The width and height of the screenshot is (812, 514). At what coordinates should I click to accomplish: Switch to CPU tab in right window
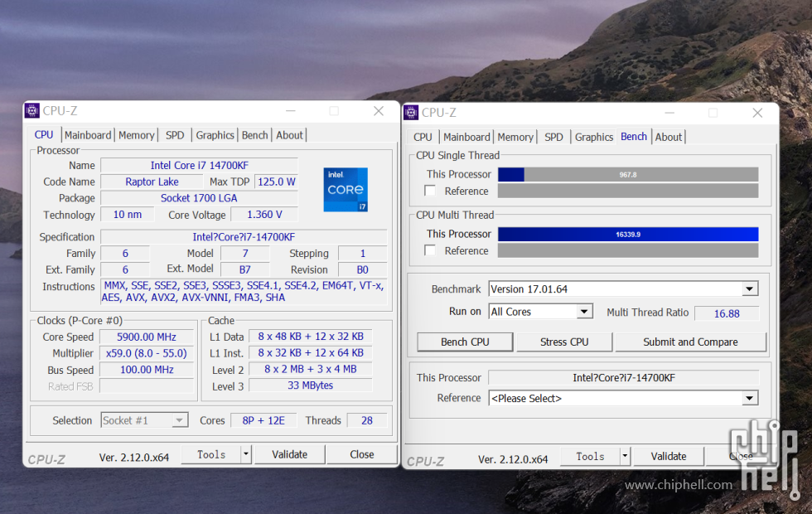click(x=423, y=138)
